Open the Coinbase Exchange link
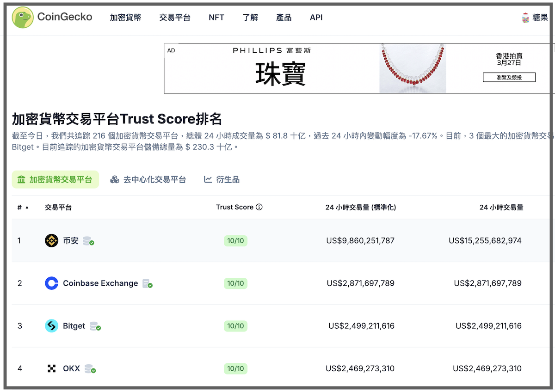Image resolution: width=555 pixels, height=392 pixels. point(100,283)
